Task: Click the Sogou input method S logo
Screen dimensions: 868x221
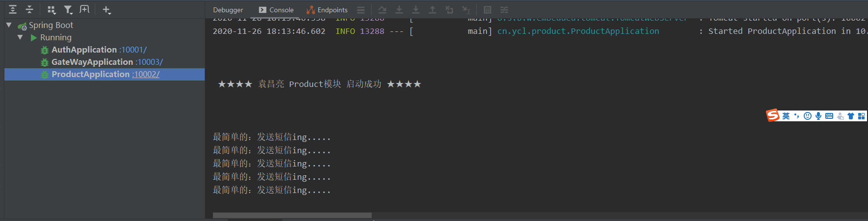Action: click(x=773, y=115)
